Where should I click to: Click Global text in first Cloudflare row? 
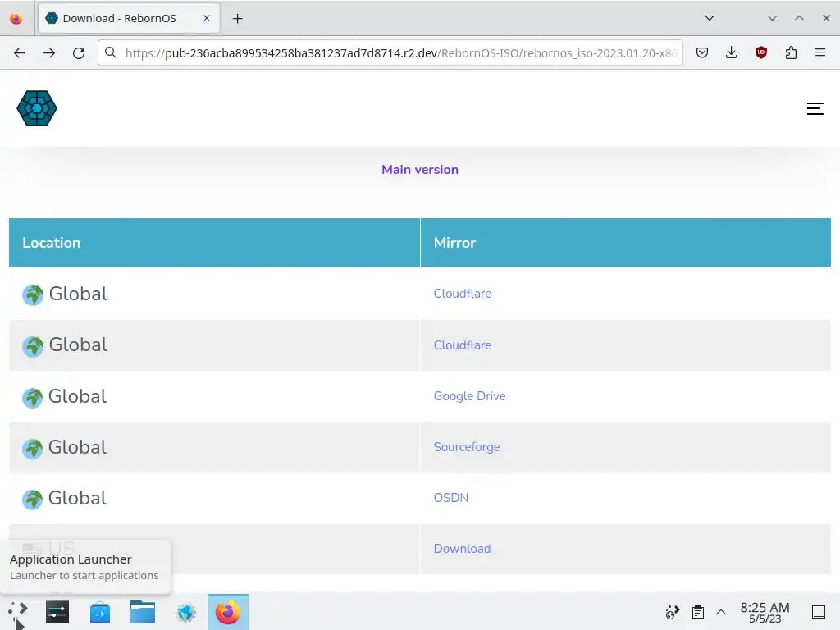pyautogui.click(x=78, y=294)
